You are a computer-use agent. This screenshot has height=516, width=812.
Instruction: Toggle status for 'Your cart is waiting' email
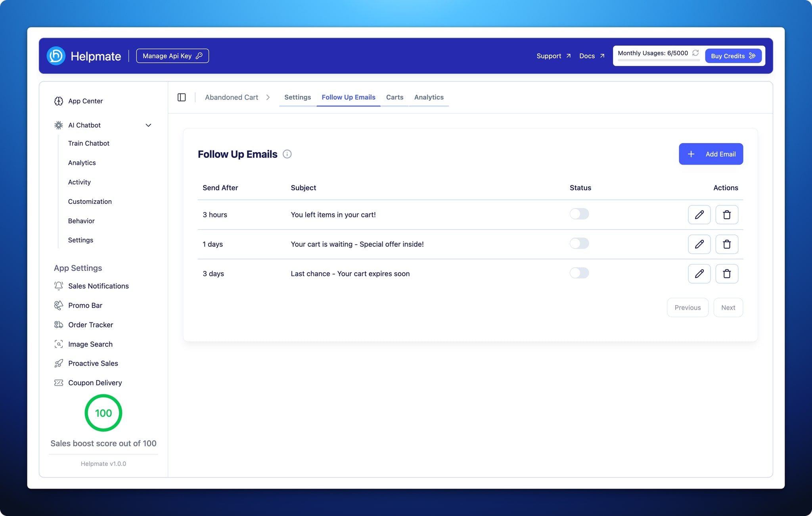click(x=579, y=244)
